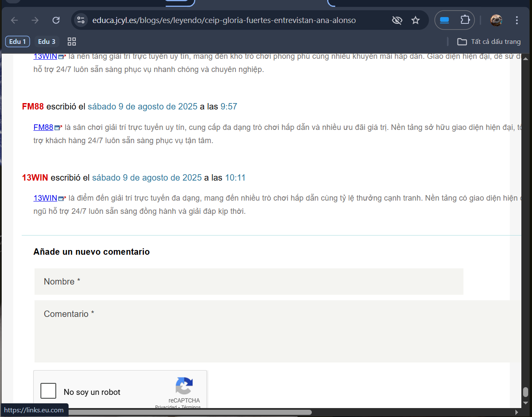Viewport: 532px width, 417px height.
Task: Open the FM88 link in comment body
Action: click(x=43, y=127)
